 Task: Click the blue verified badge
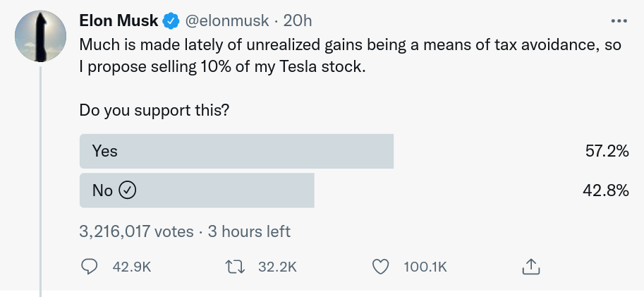[x=171, y=21]
